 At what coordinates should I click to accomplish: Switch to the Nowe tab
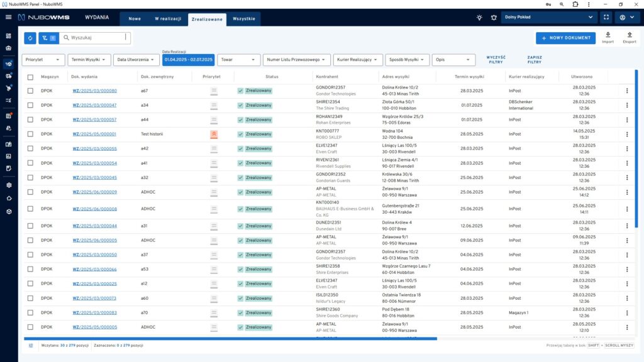click(135, 19)
